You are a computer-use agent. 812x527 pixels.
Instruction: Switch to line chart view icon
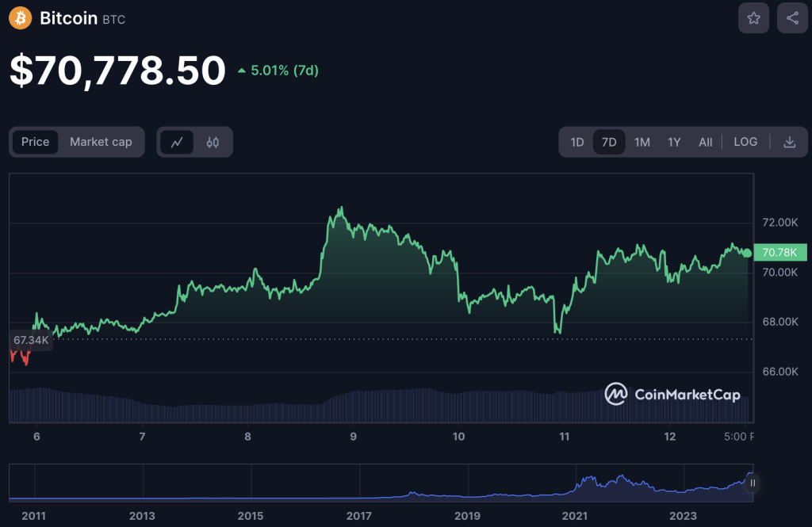coord(177,143)
